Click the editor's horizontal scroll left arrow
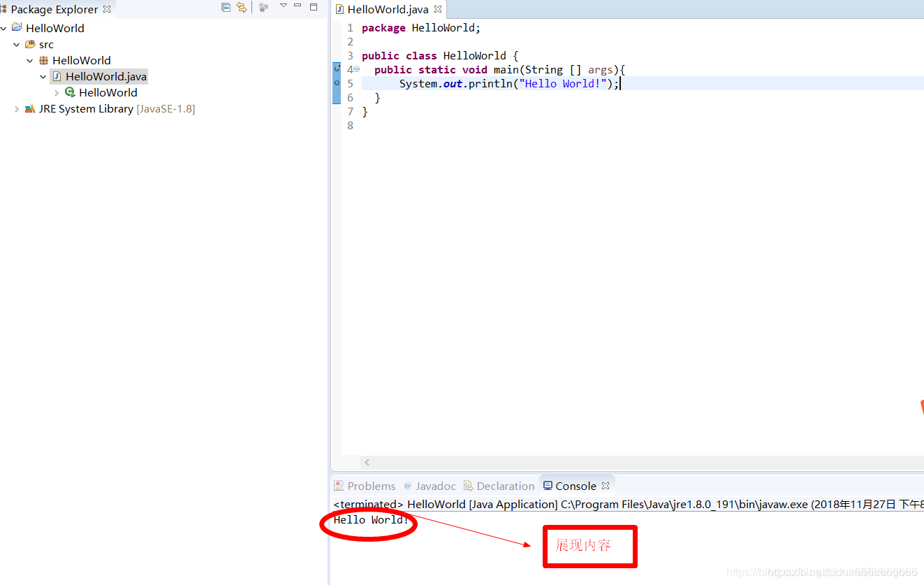 click(x=367, y=462)
